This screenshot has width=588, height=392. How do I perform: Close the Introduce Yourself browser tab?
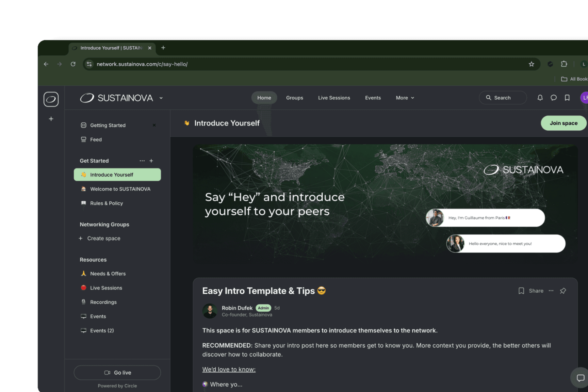click(x=150, y=48)
